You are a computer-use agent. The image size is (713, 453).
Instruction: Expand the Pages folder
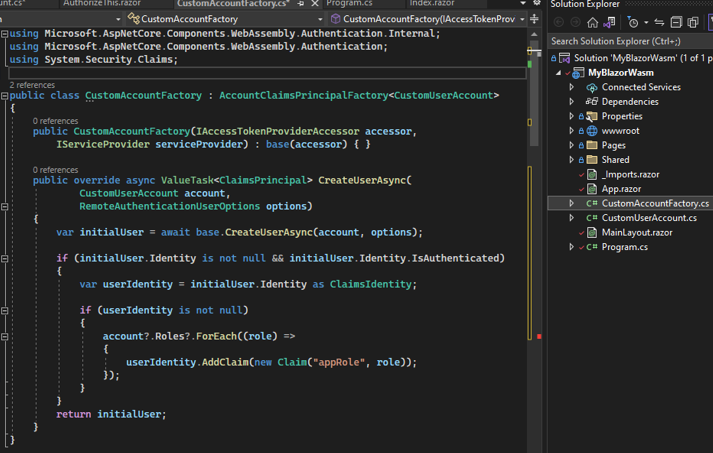tap(572, 145)
